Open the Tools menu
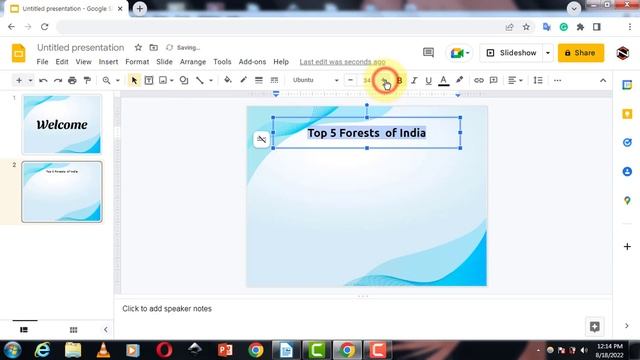This screenshot has height=360, width=640. tap(222, 62)
